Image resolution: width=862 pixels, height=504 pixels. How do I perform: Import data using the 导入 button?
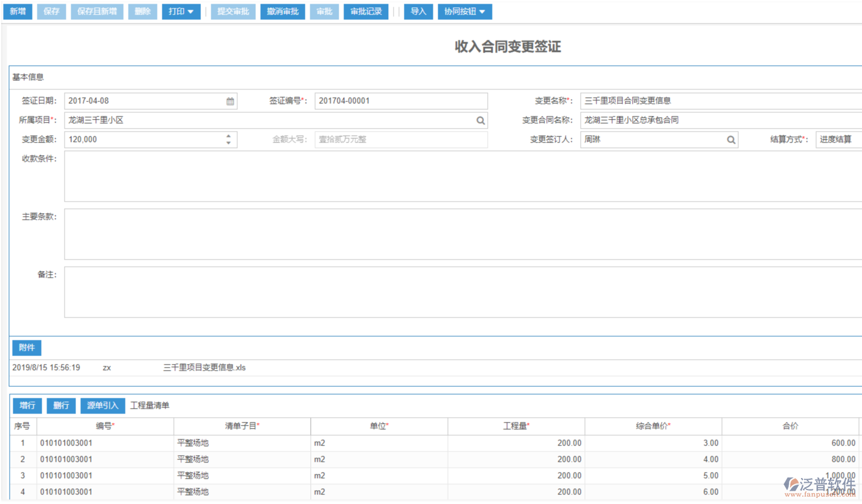(x=418, y=11)
